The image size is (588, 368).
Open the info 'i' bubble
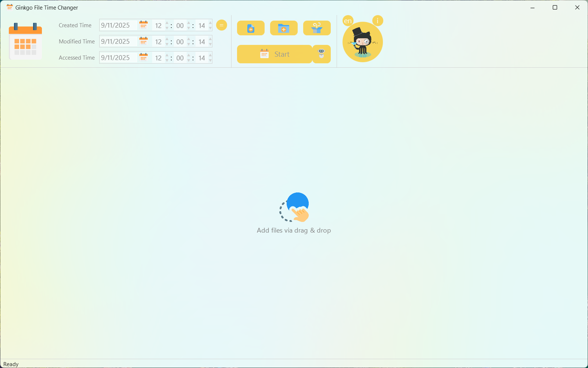pos(377,21)
